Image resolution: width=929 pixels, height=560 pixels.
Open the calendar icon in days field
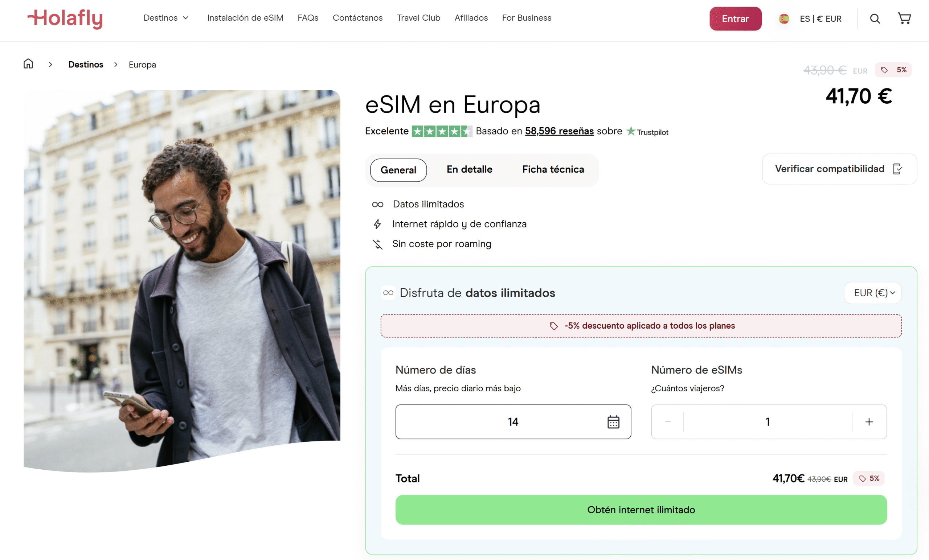coord(613,422)
